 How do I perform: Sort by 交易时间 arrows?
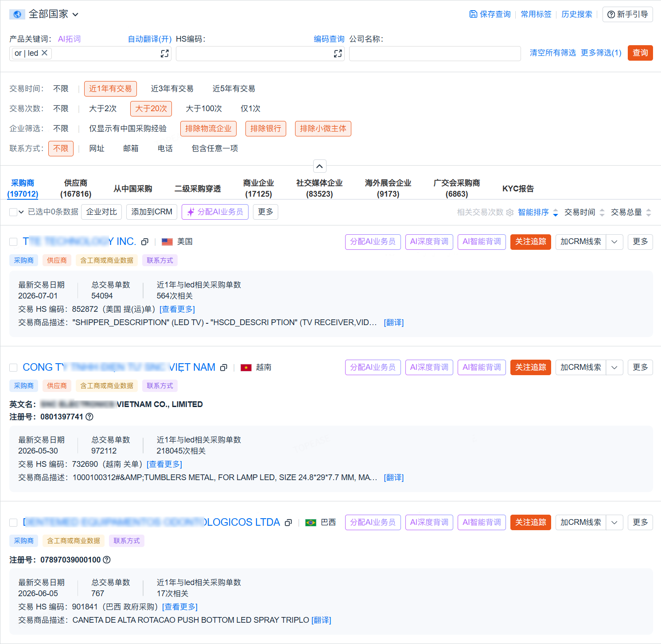[602, 213]
